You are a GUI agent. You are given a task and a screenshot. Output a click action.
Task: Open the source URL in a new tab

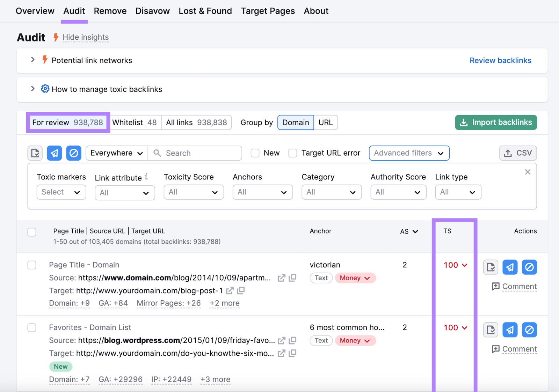pyautogui.click(x=282, y=278)
